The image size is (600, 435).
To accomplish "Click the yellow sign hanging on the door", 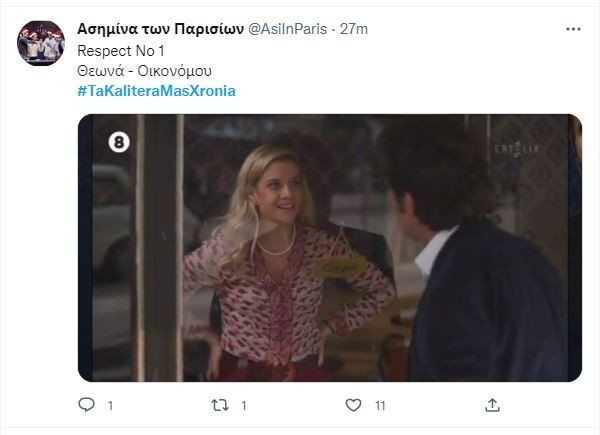I will coord(338,267).
